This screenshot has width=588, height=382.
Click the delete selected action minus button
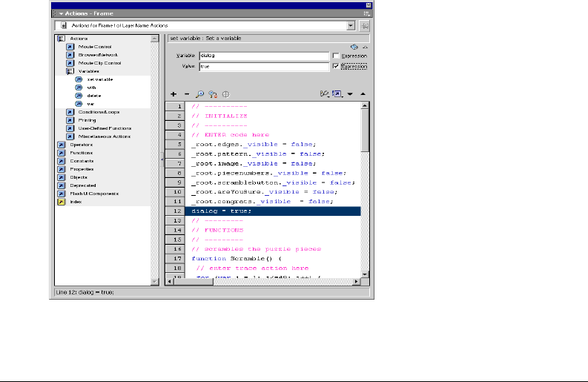187,94
